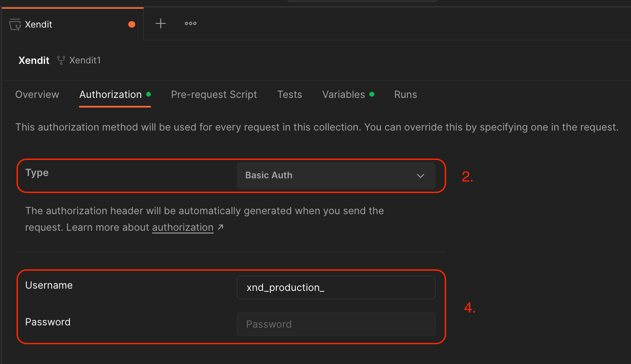Click the Xendit1 fork label
This screenshot has width=631, height=364.
coord(85,60)
